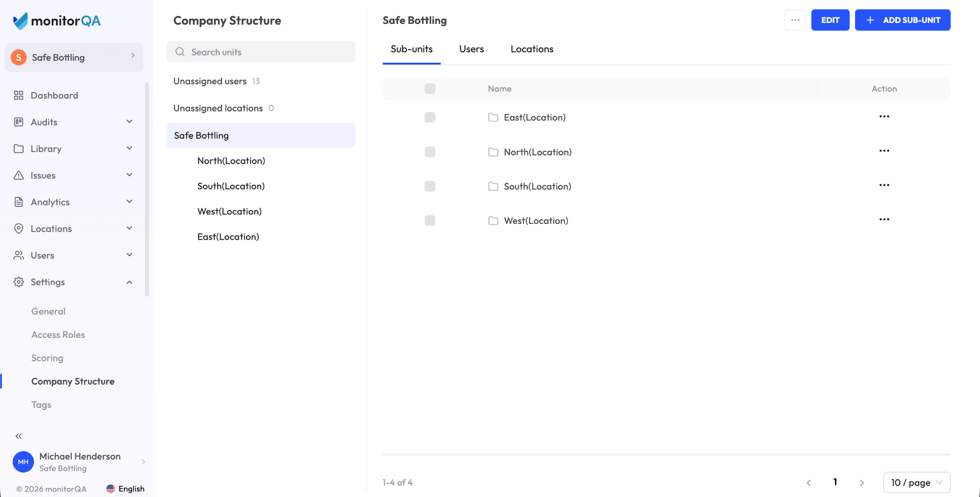Collapse sidebar with double-chevron icon

(19, 436)
